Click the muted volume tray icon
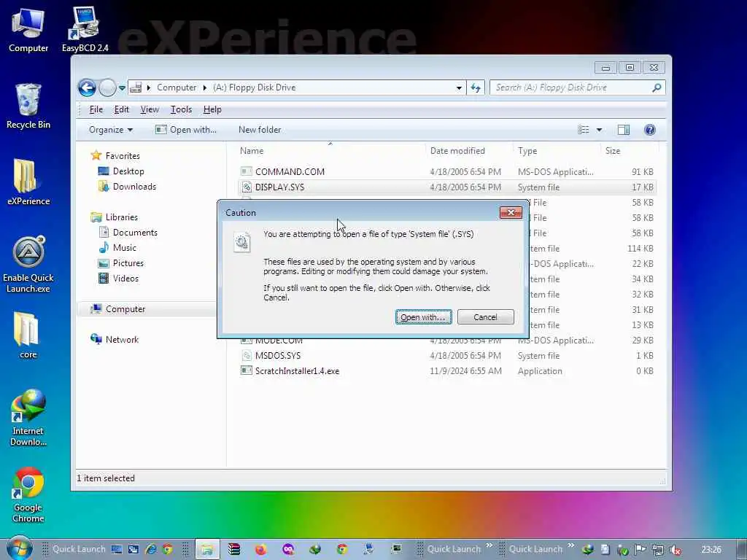This screenshot has width=747, height=560. 675,550
